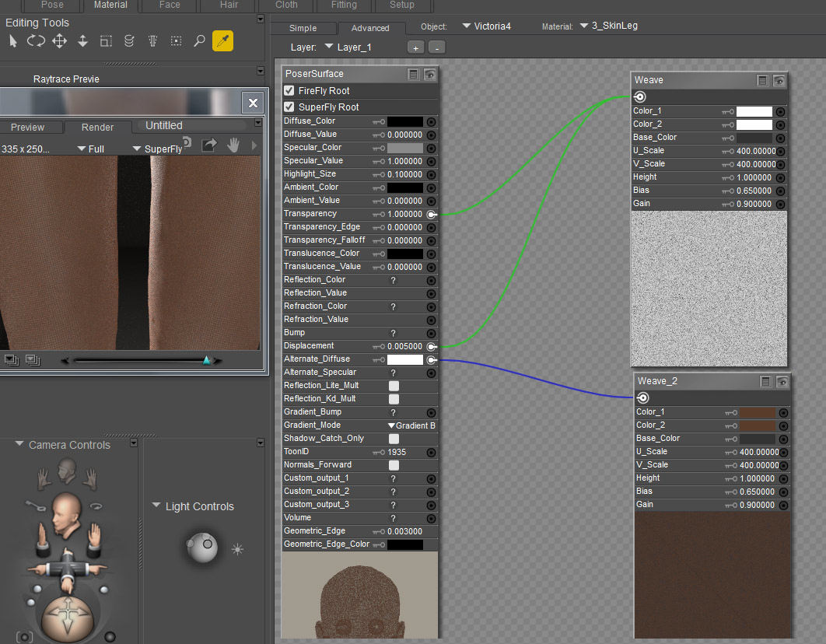Open the Hair room tab
The image size is (826, 644).
coord(229,5)
